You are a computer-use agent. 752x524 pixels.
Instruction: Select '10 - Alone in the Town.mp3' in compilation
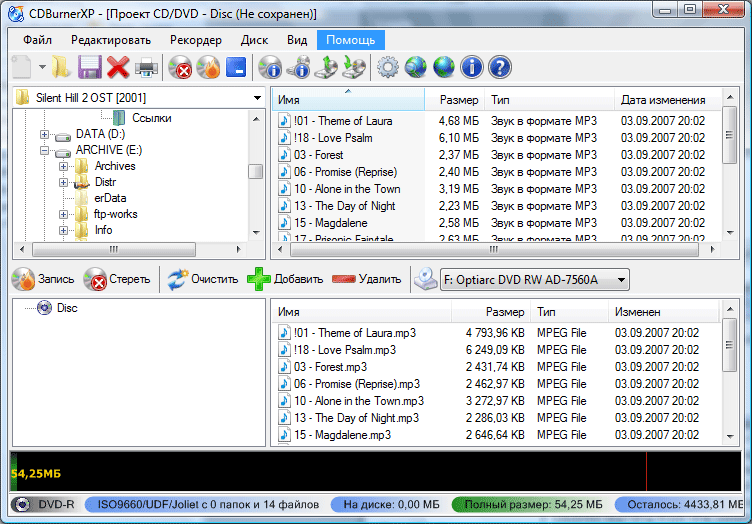point(359,401)
